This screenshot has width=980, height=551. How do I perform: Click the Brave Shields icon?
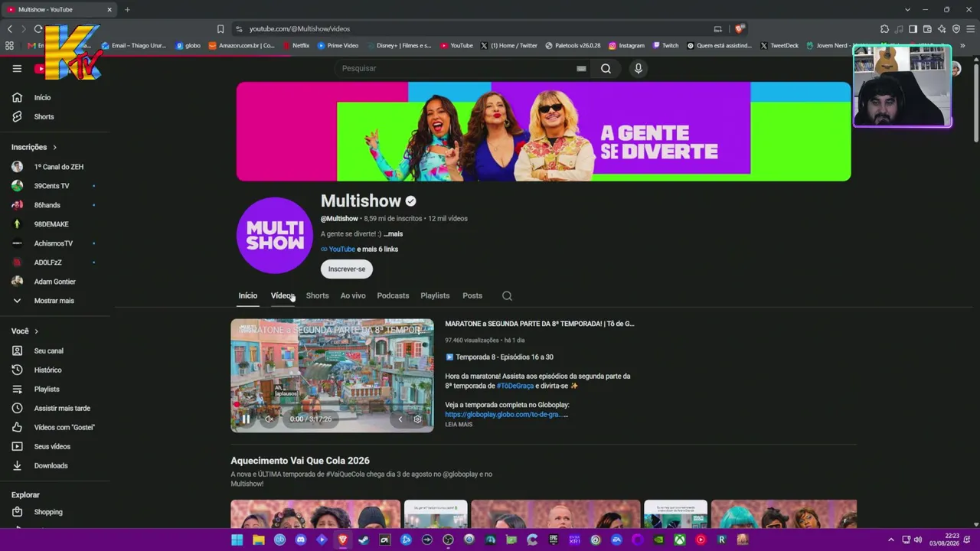click(739, 29)
